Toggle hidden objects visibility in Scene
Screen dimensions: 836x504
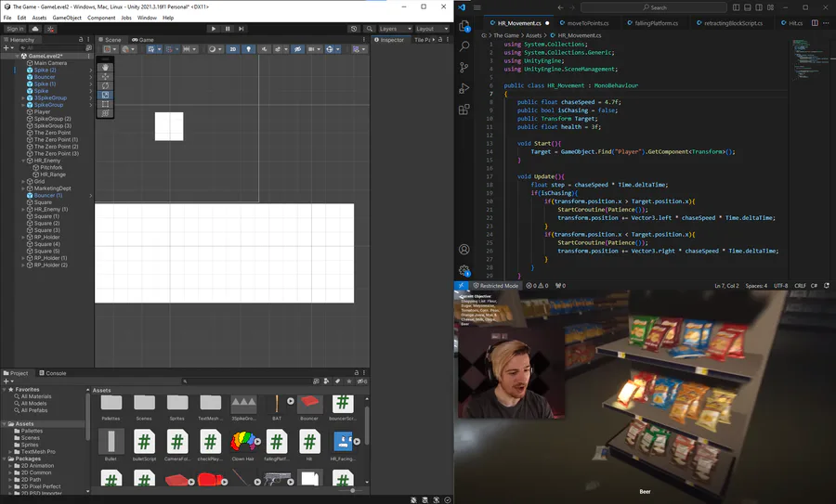pyautogui.click(x=297, y=49)
